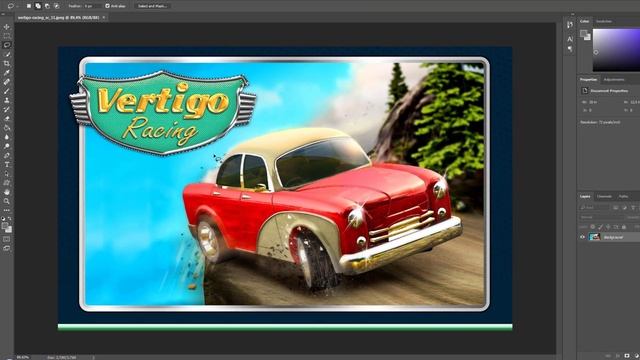Image resolution: width=640 pixels, height=360 pixels.
Task: Hide the Background layer with the eye icon
Action: 582,237
